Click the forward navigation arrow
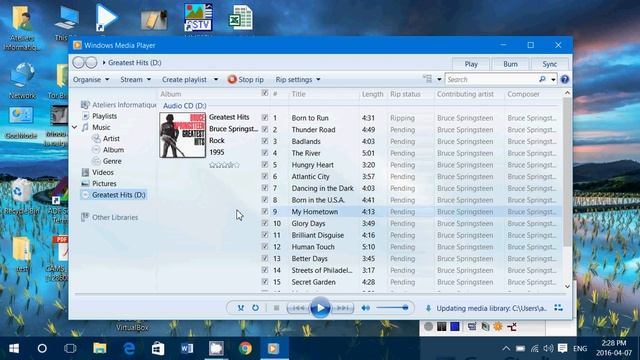This screenshot has height=360, width=640. [x=91, y=62]
